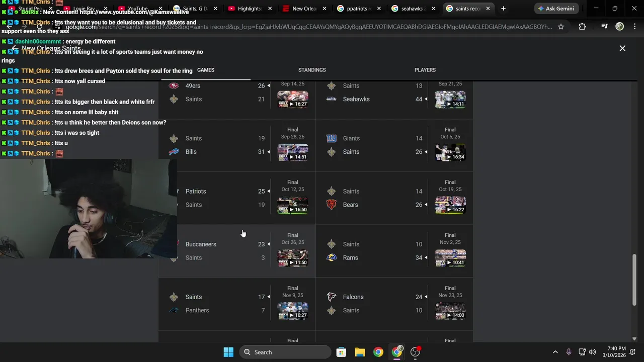The width and height of the screenshot is (644, 362).
Task: Switch to the STANDINGS tab
Action: click(312, 70)
